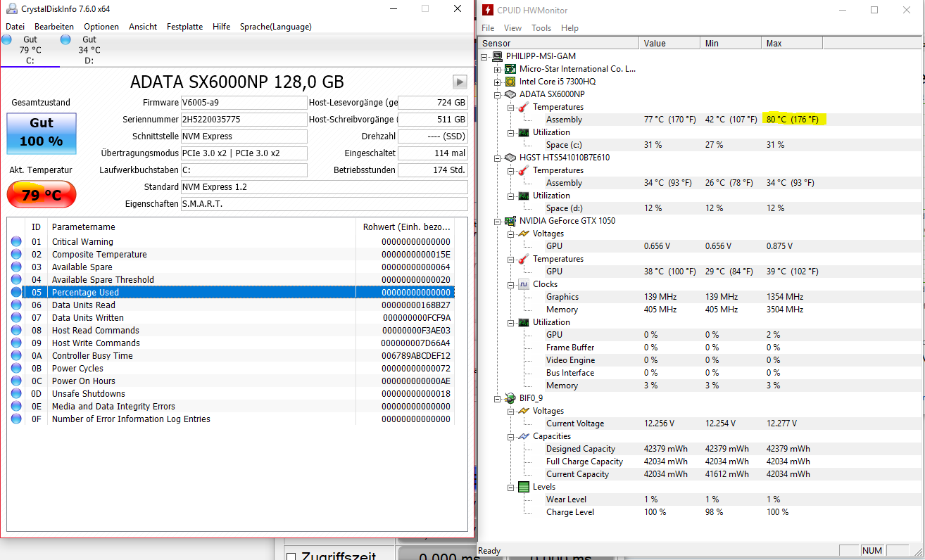
Task: Click the NVIDIA GeForce GTX 1050 GPU icon
Action: (511, 221)
